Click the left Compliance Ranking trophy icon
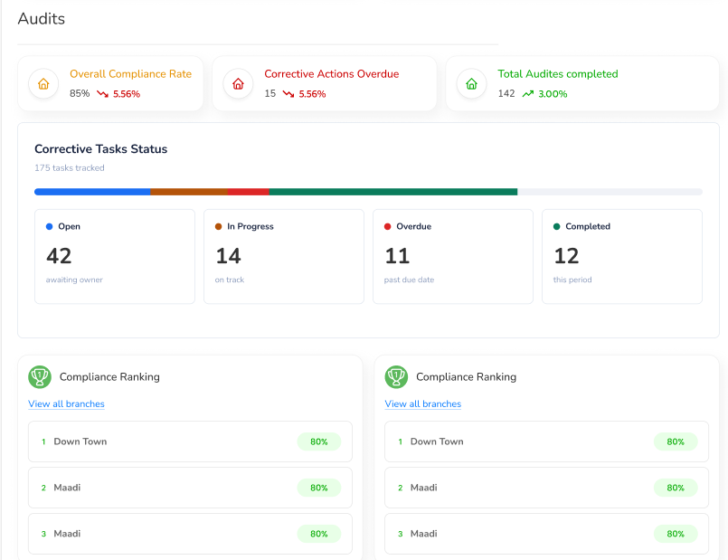Image resolution: width=728 pixels, height=560 pixels. (x=40, y=376)
